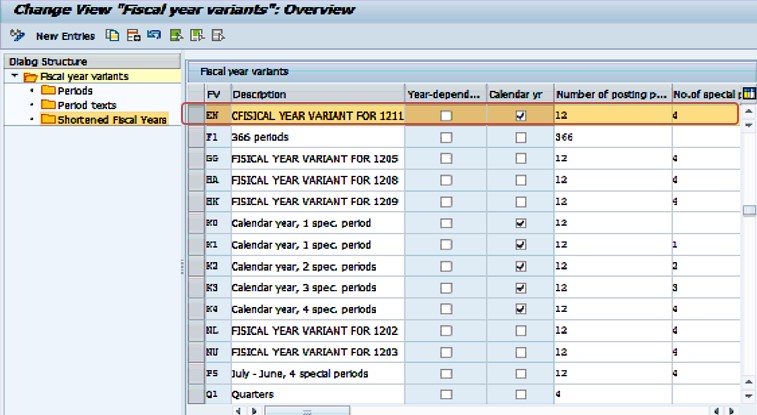Toggle Calendar yr for row K4
This screenshot has height=415, width=757.
(x=520, y=309)
